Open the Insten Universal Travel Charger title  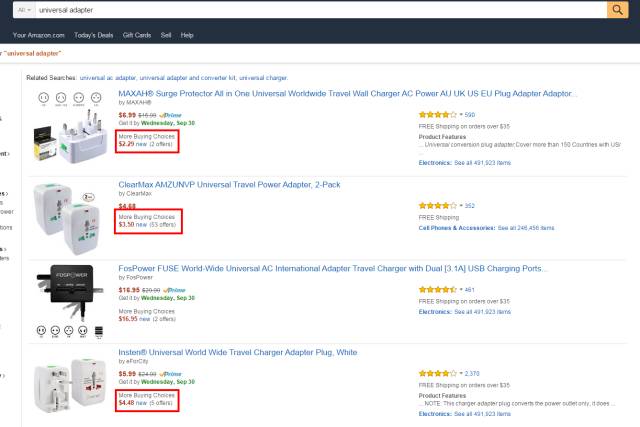238,352
